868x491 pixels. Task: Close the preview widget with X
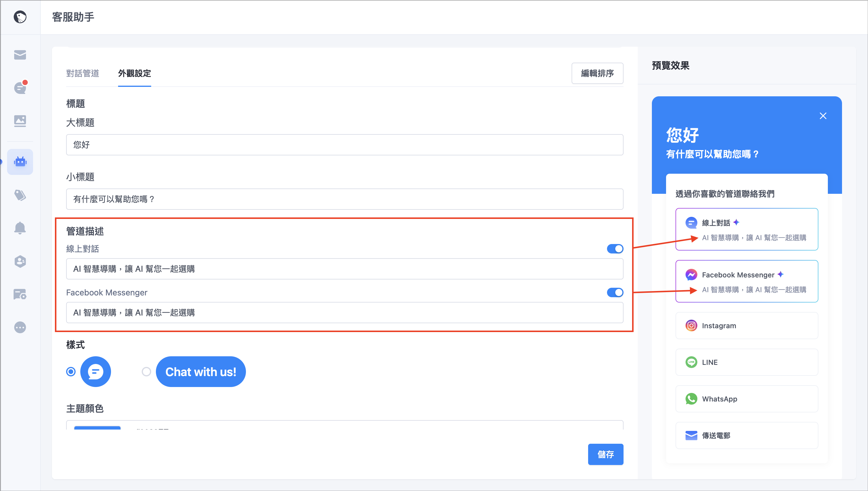[x=823, y=116]
